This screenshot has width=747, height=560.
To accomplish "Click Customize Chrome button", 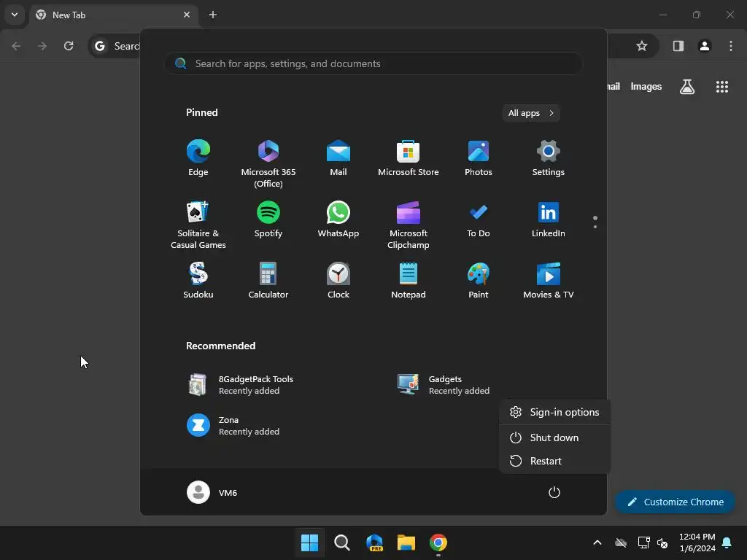I will (675, 502).
